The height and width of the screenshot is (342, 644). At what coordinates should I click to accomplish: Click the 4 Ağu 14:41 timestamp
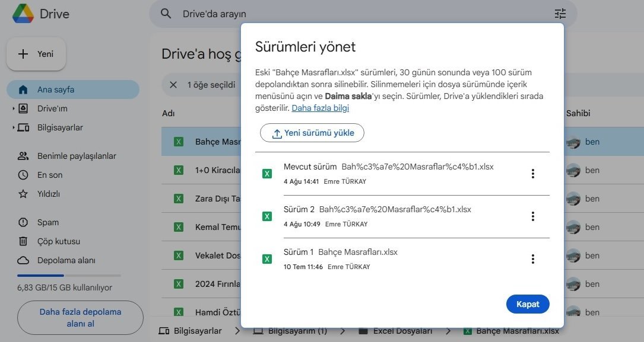tap(301, 181)
